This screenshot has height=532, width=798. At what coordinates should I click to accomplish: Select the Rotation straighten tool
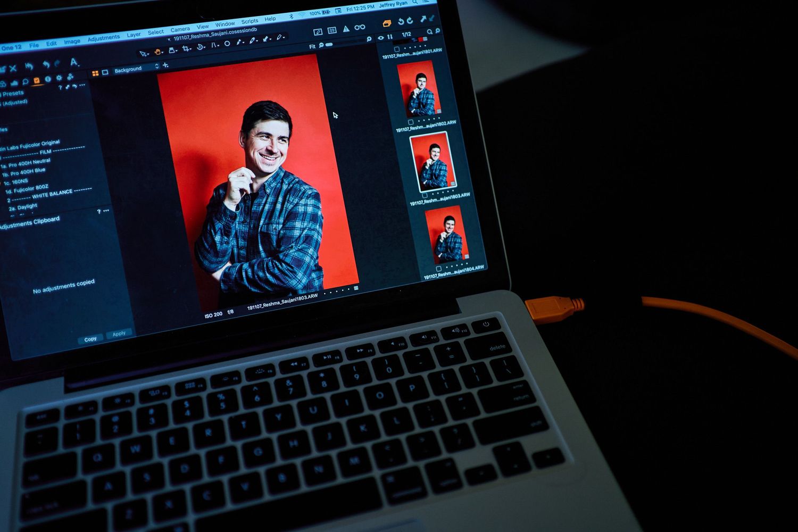(x=199, y=47)
